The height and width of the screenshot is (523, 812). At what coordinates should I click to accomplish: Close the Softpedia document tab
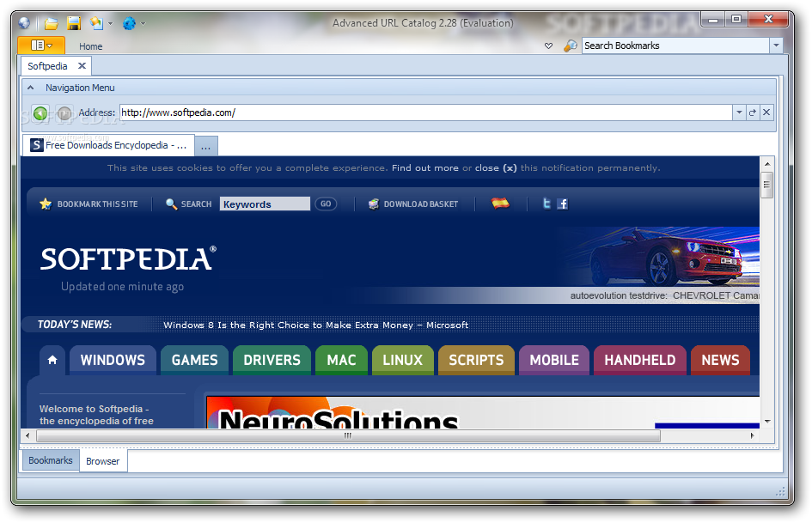click(x=82, y=66)
